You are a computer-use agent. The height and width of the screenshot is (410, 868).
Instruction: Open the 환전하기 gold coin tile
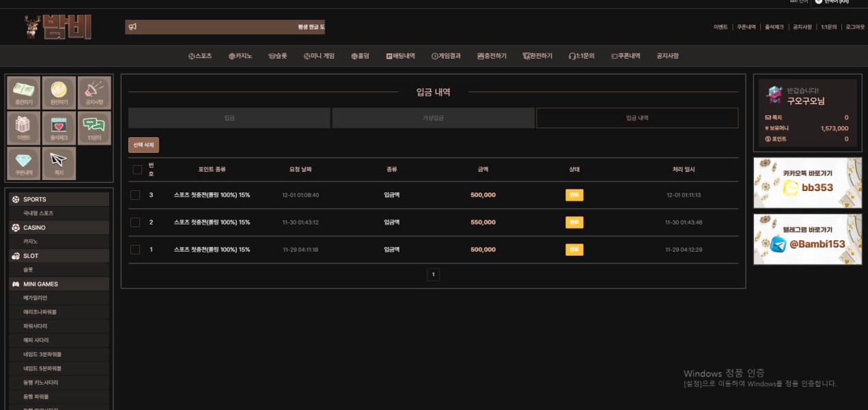(59, 93)
